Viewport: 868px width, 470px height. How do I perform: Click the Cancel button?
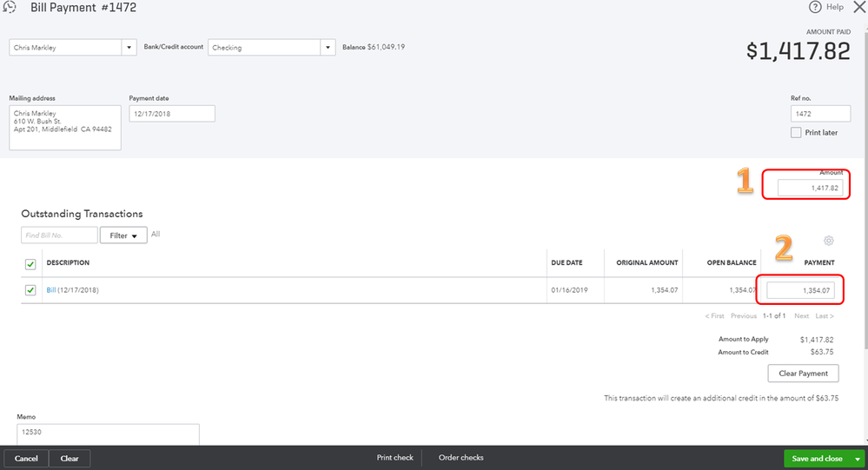point(26,459)
